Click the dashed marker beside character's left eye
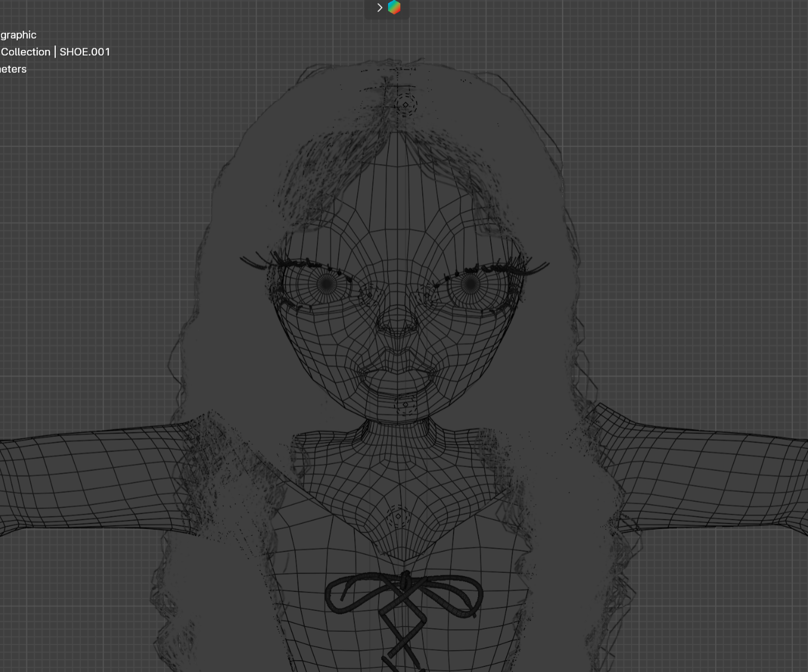 point(427,295)
